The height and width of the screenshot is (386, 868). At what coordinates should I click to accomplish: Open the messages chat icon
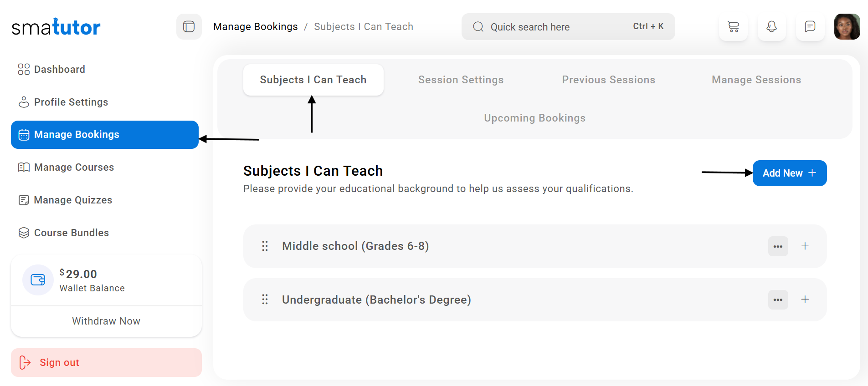[810, 27]
